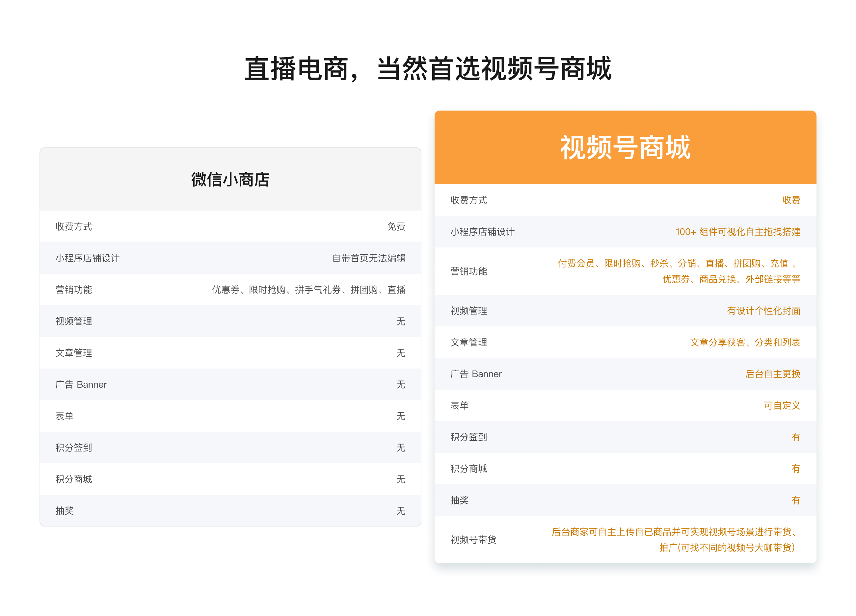Select the 视频管理 row in 视频号商城
This screenshot has width=856, height=616.
tap(468, 311)
